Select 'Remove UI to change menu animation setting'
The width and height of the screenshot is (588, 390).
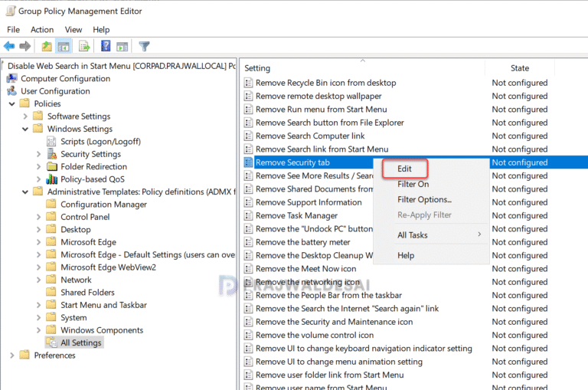coord(339,362)
